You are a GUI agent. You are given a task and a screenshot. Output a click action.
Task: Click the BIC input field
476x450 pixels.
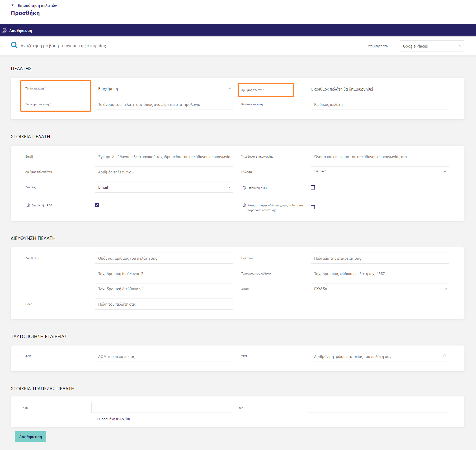[378, 407]
